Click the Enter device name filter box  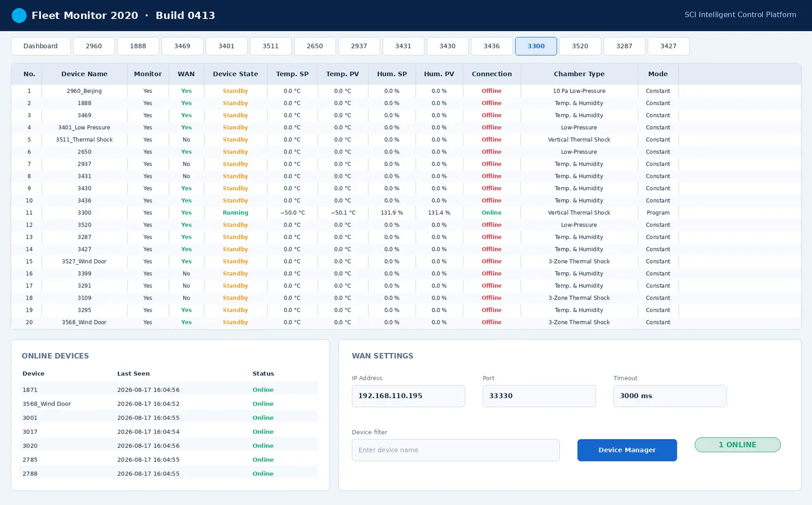pos(456,450)
